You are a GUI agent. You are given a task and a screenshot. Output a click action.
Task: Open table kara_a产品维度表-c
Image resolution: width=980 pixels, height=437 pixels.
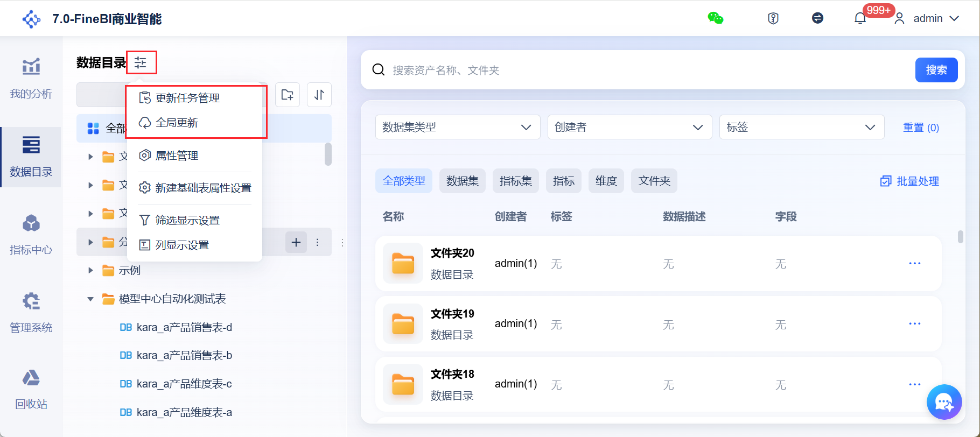pyautogui.click(x=176, y=384)
